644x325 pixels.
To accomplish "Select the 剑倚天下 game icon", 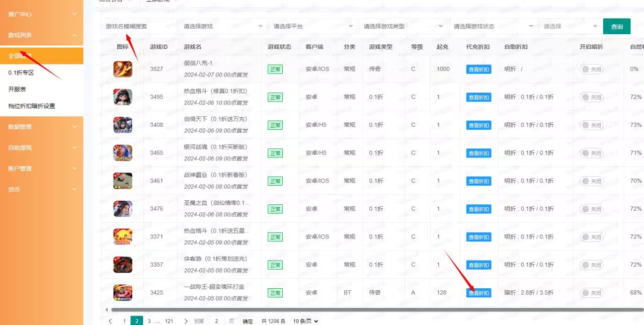I will pyautogui.click(x=123, y=125).
